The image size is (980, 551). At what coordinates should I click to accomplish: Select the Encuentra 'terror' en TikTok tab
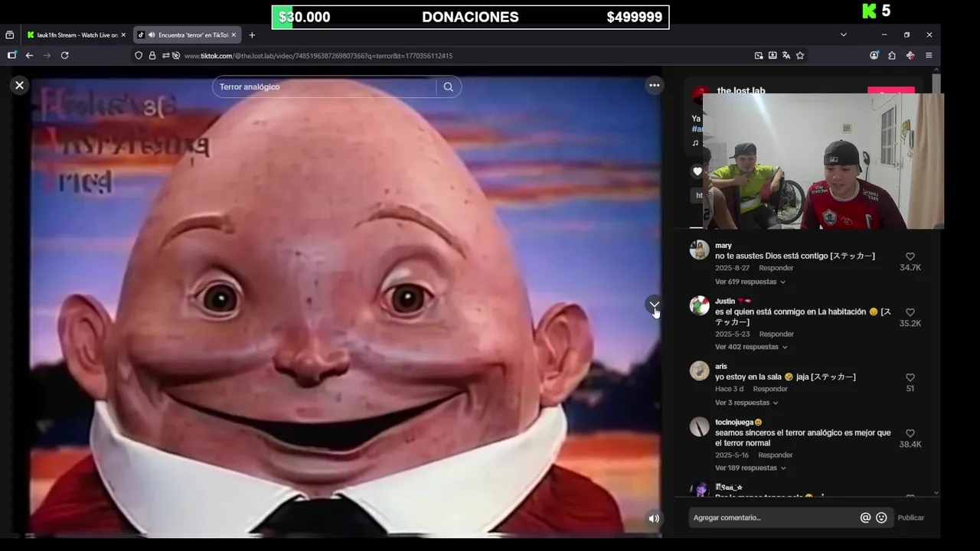[187, 34]
